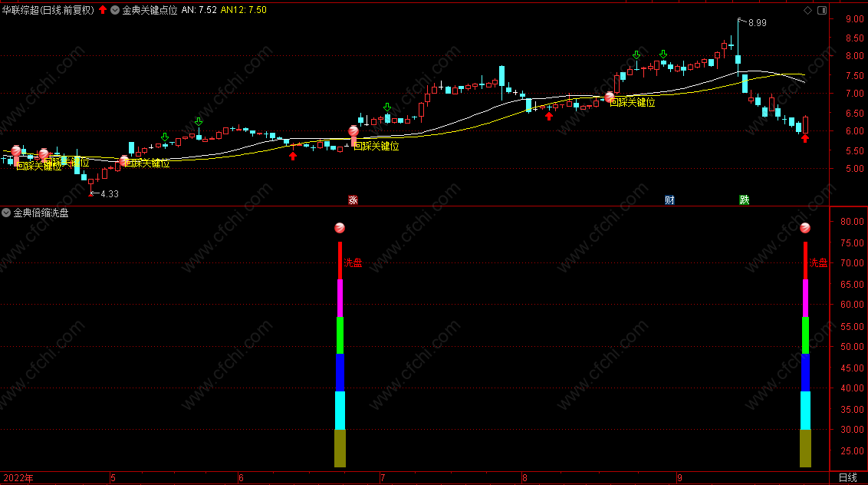Jump to month 9 on the time axis
The image size is (868, 485).
click(x=679, y=478)
